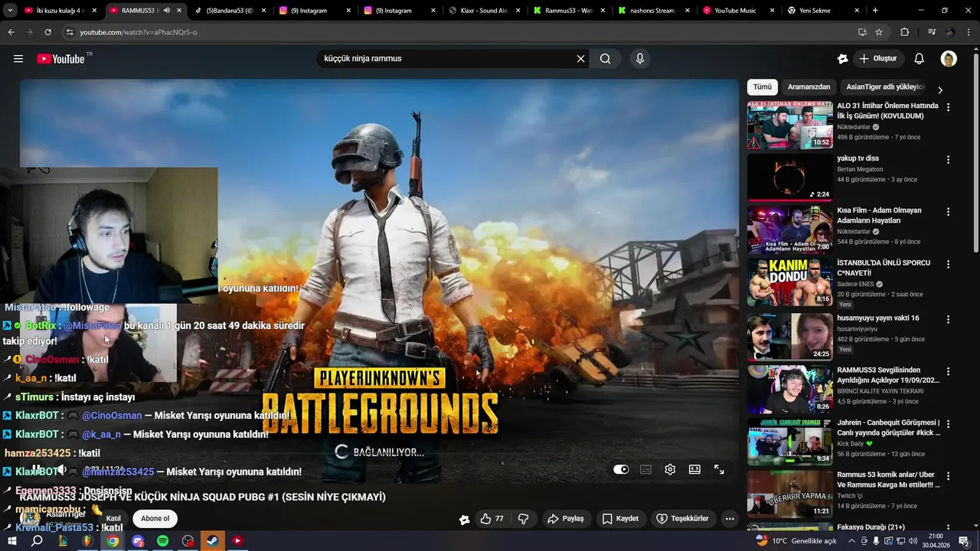Install app icon in the address bar
This screenshot has width=980, height=551.
[862, 32]
